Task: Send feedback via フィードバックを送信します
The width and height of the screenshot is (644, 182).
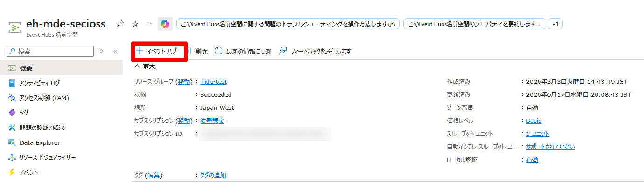Action: tap(315, 51)
